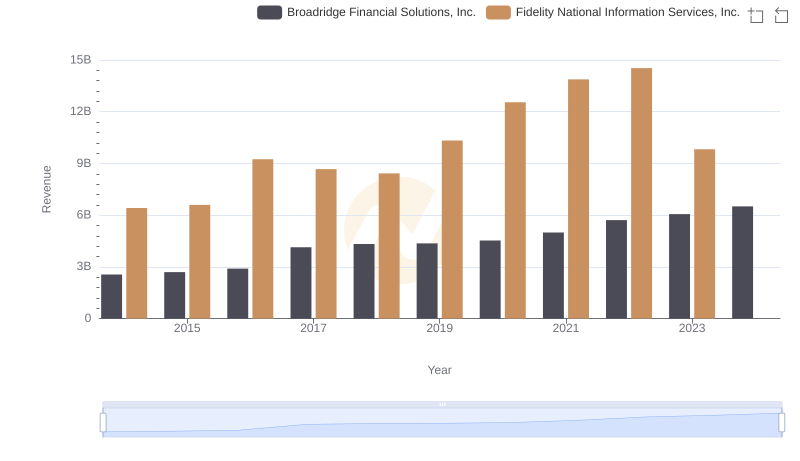Image resolution: width=800 pixels, height=461 pixels.
Task: Toggle Broadridge Financial Solutions legend entry
Action: pyautogui.click(x=366, y=12)
